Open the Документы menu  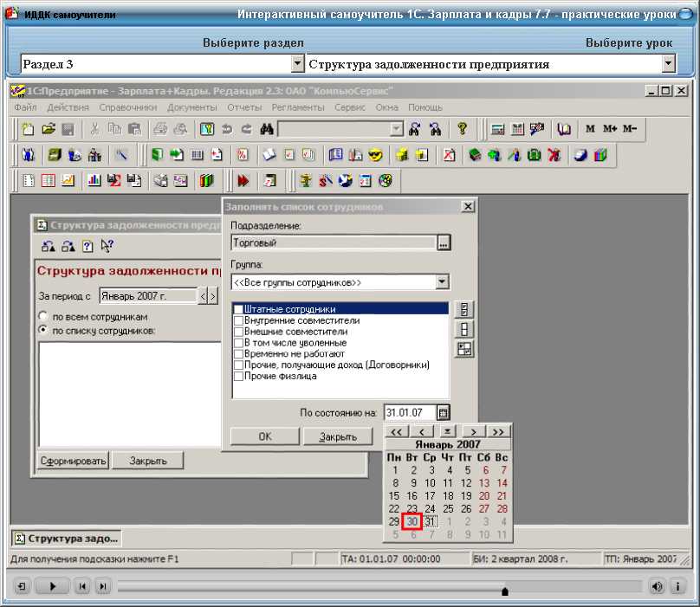pos(192,107)
